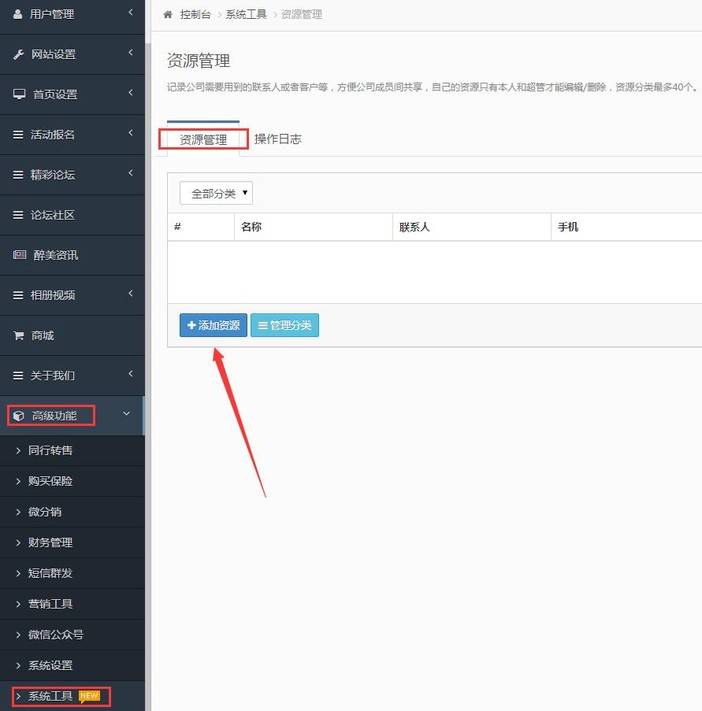Click the monitor icon for 首页设置
Viewport: 702px width, 711px height.
pyautogui.click(x=18, y=94)
